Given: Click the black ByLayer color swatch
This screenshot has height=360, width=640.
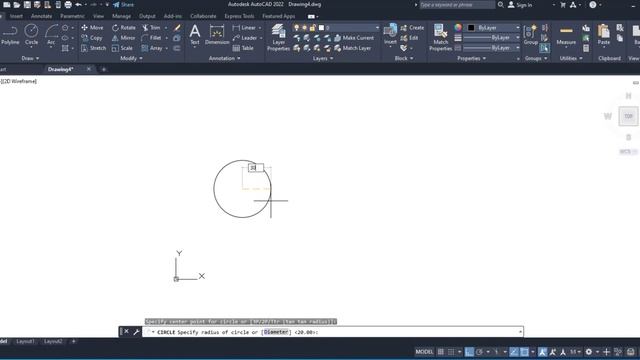Looking at the screenshot, I should (471, 27).
